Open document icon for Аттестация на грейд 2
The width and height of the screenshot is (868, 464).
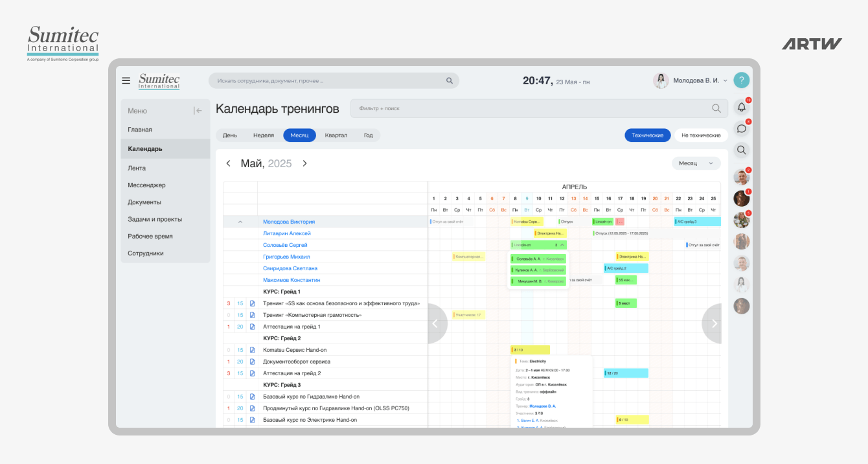[x=253, y=373]
